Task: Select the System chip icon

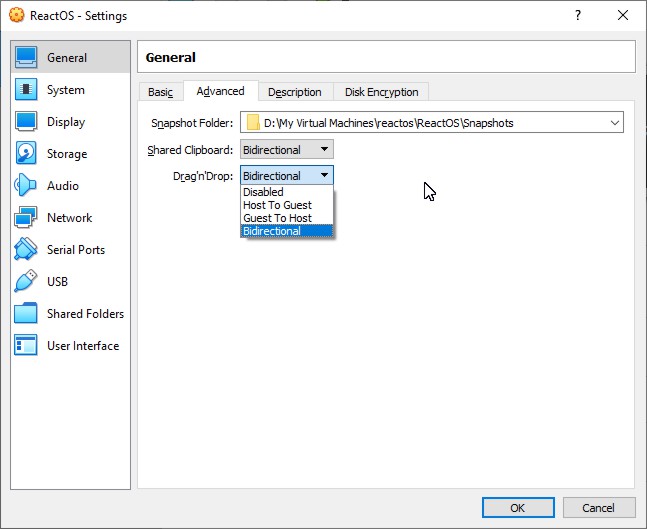Action: click(26, 89)
